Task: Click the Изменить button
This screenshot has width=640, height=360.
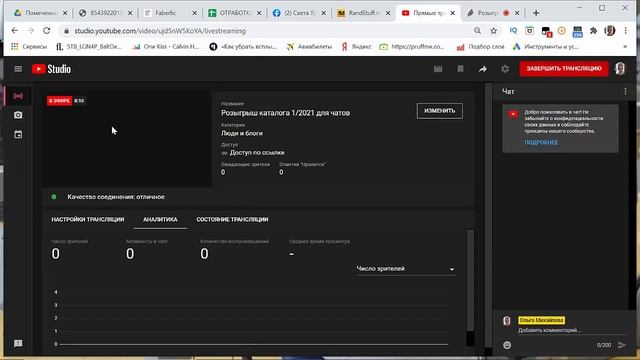Action: pyautogui.click(x=440, y=111)
